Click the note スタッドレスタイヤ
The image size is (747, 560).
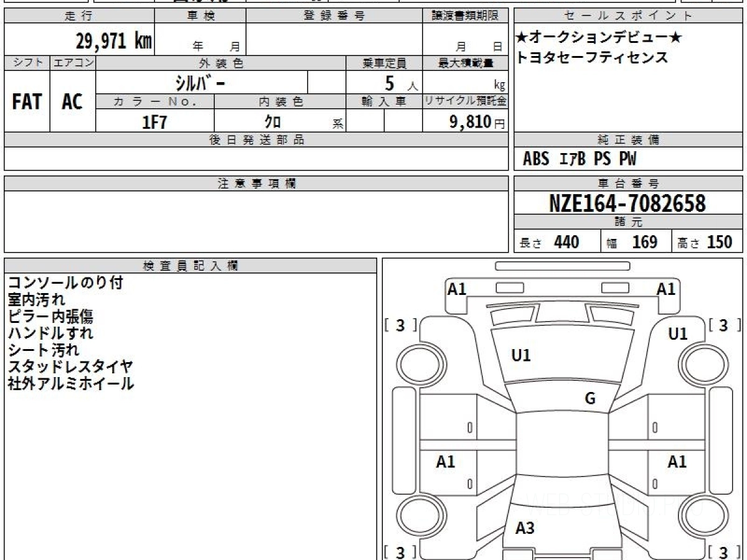click(70, 367)
